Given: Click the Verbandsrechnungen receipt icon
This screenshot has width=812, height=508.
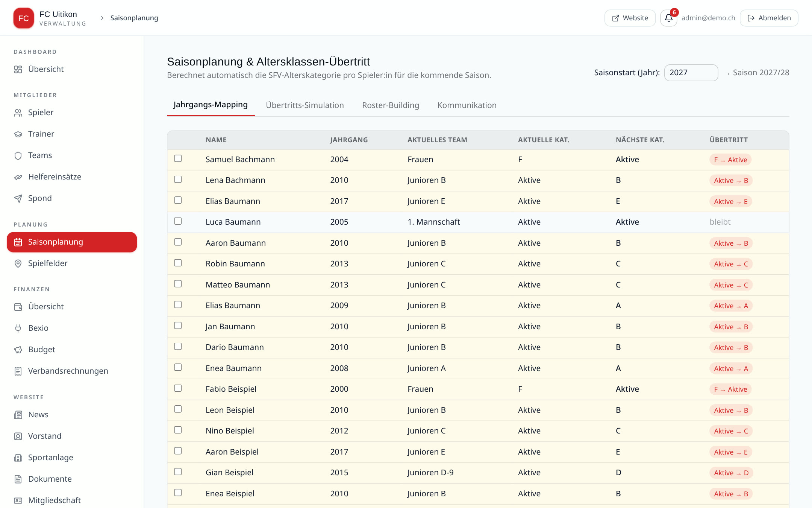Looking at the screenshot, I should 18,371.
